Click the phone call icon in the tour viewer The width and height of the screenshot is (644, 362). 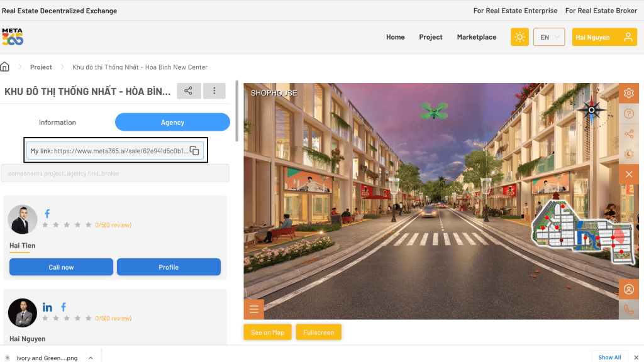628,309
